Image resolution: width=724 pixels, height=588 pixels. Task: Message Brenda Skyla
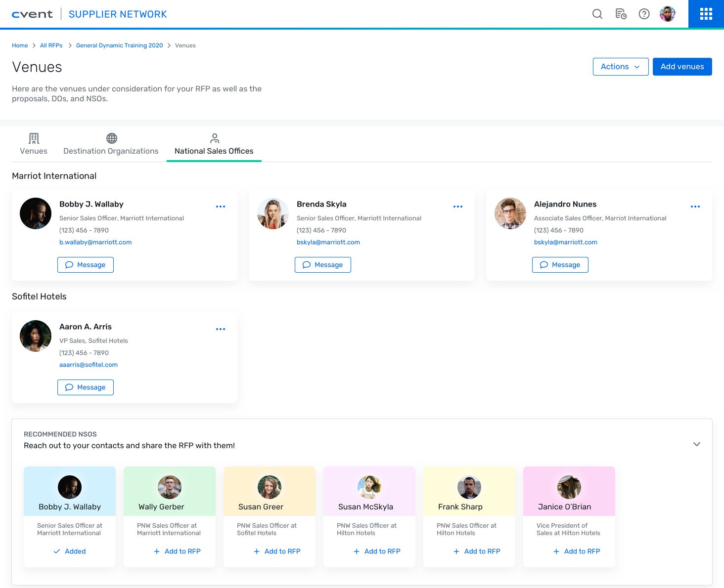click(323, 265)
